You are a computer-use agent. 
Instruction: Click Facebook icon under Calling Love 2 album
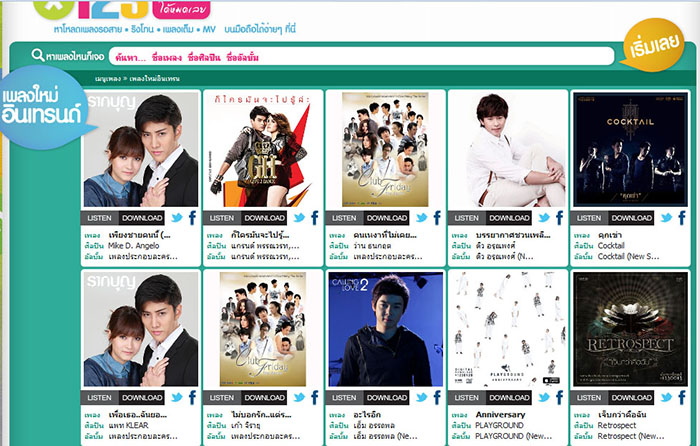pyautogui.click(x=437, y=397)
